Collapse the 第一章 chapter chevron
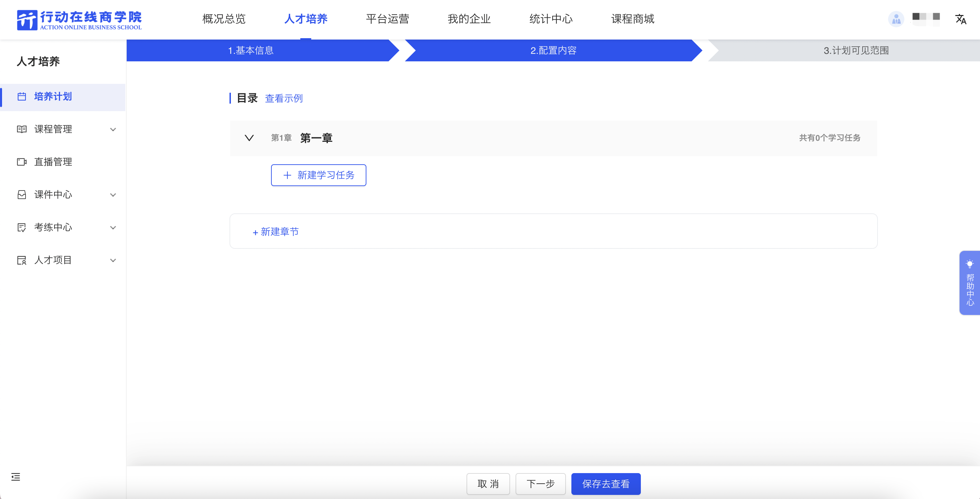 (x=249, y=138)
